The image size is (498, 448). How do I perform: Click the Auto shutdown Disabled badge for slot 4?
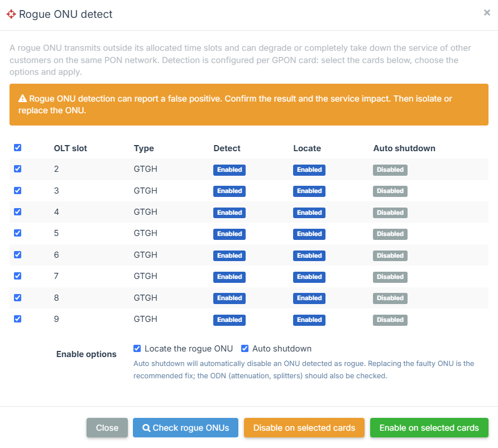pos(390,213)
